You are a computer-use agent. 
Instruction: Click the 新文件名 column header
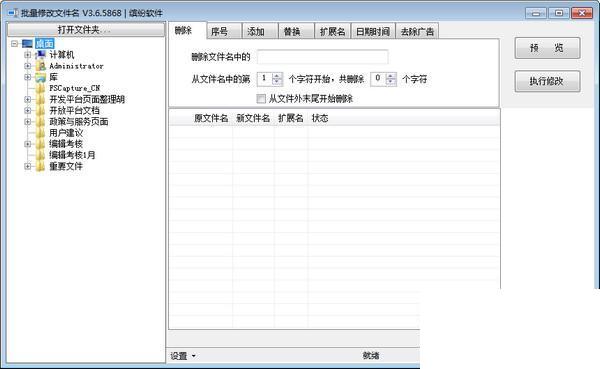tap(253, 118)
